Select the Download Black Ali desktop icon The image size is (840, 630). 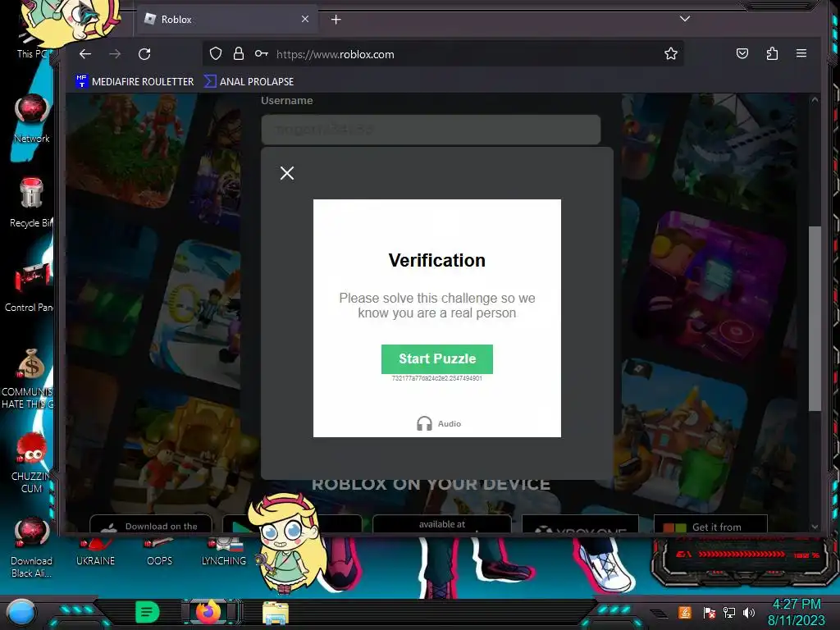(31, 547)
